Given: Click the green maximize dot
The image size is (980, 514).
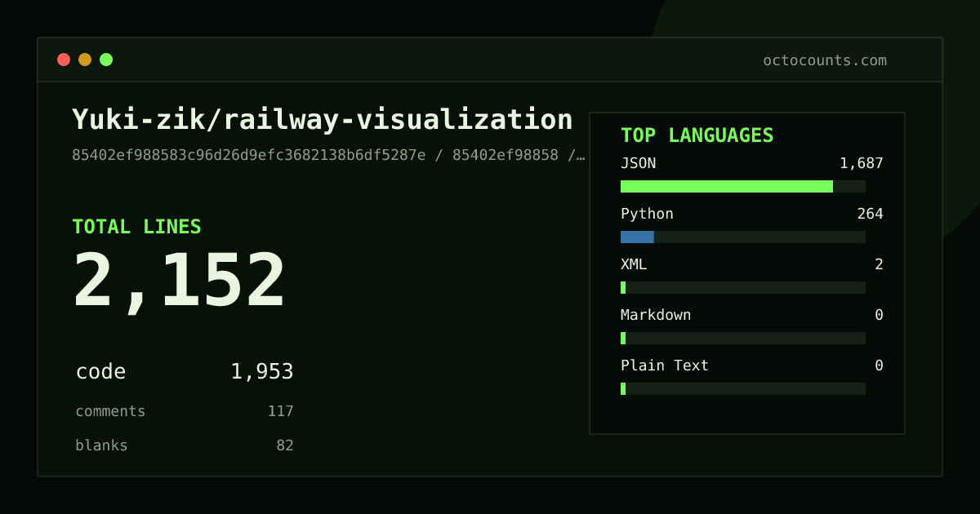Looking at the screenshot, I should click(x=106, y=60).
